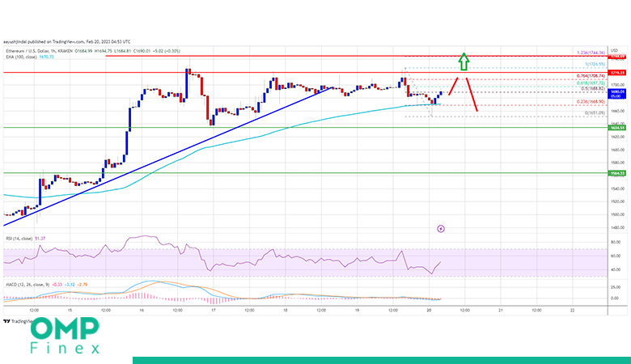This screenshot has width=631, height=364.
Task: Click the RSI value 51.37
Action: [x=40, y=239]
